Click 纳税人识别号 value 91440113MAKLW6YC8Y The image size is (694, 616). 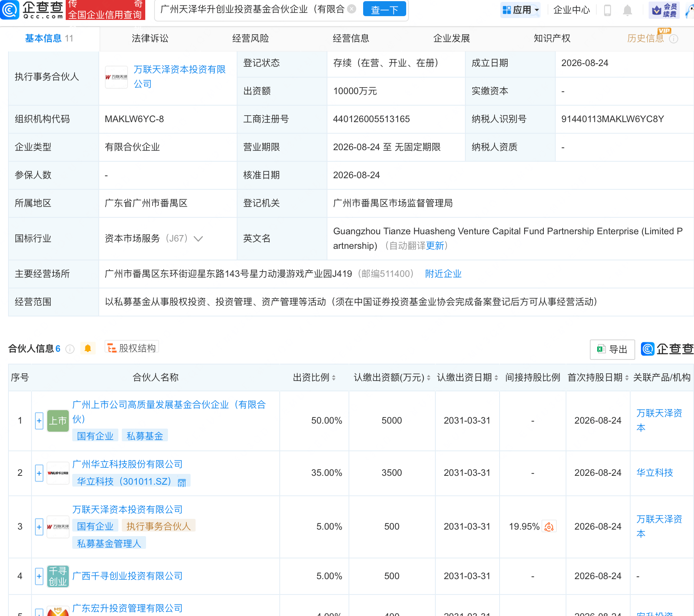coord(613,119)
